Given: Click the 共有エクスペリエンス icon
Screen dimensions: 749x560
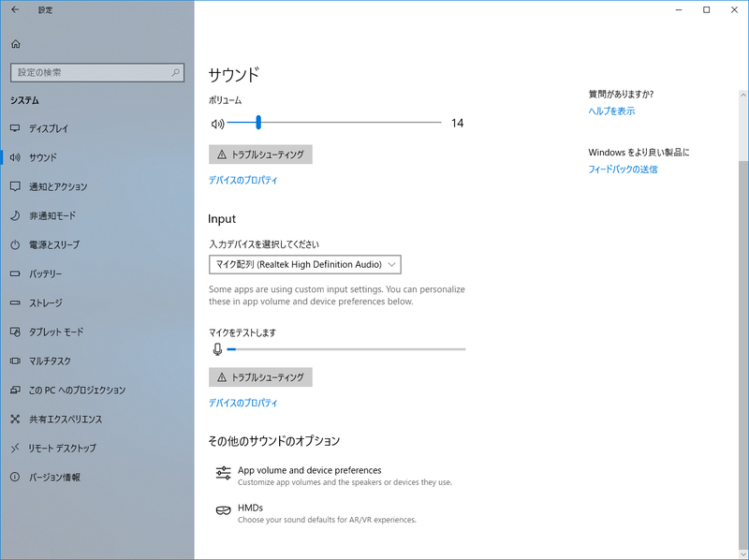Looking at the screenshot, I should coord(15,419).
